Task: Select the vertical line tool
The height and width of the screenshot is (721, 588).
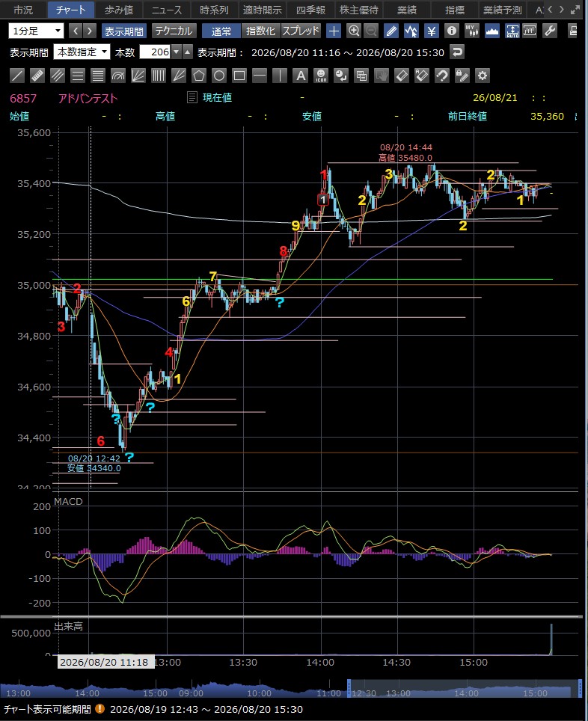Action: coord(280,76)
